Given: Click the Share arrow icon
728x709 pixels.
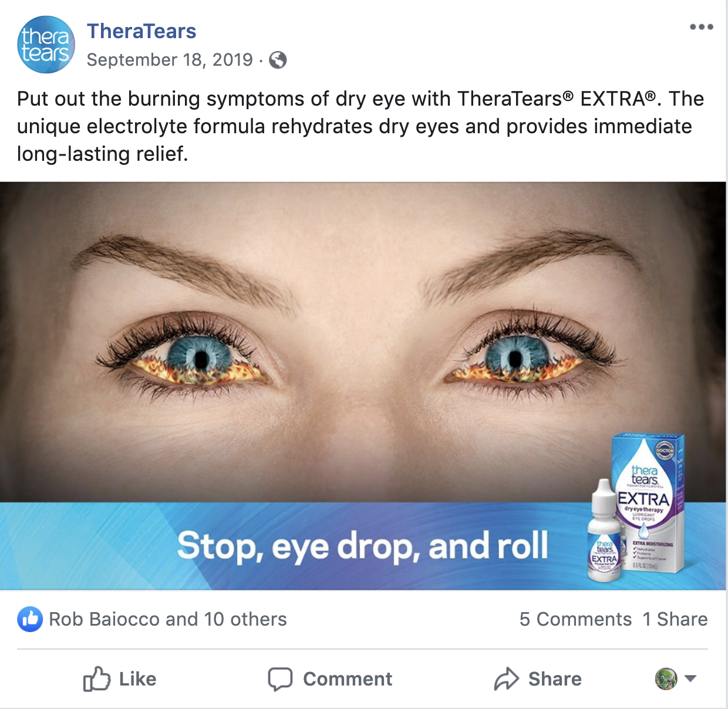Looking at the screenshot, I should point(506,679).
